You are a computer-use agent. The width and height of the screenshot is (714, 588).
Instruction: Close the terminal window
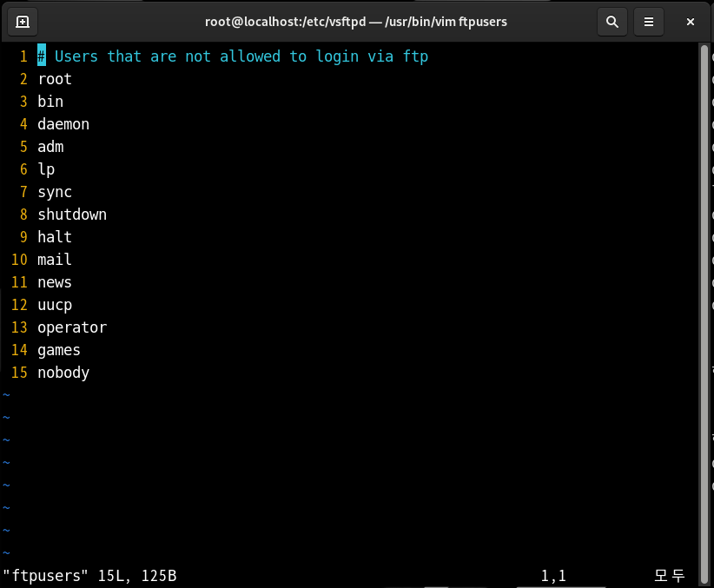691,22
